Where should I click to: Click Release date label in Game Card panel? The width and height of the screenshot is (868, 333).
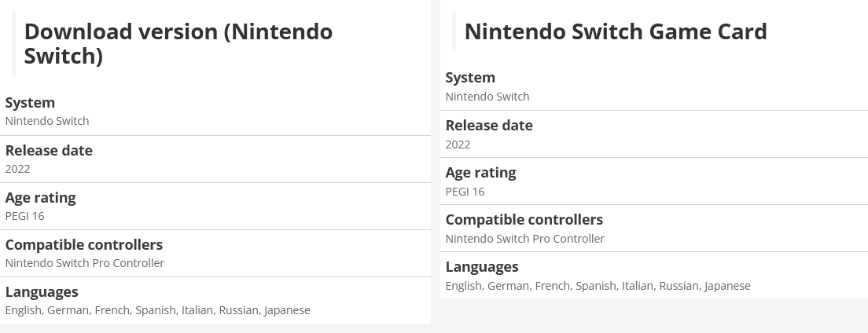(x=489, y=126)
